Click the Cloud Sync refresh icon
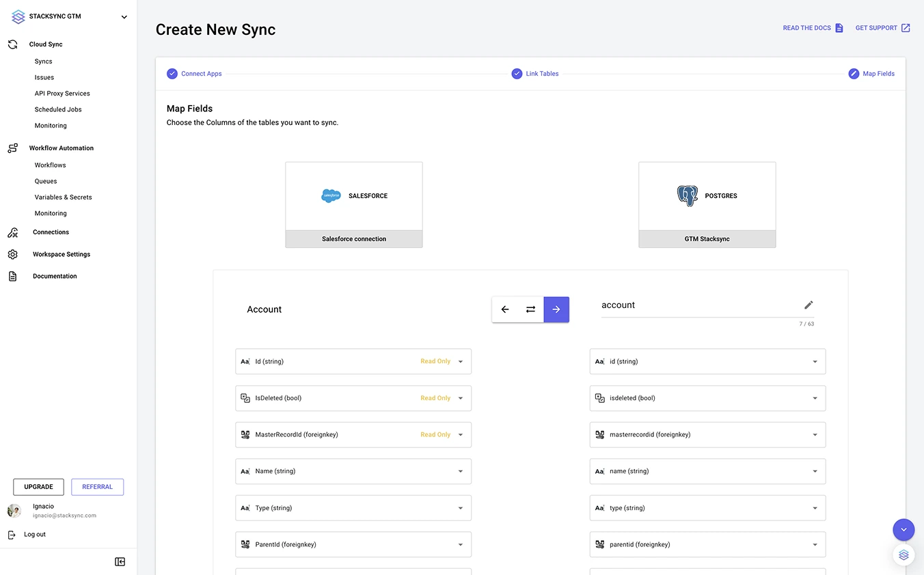This screenshot has height=575, width=924. [12, 44]
